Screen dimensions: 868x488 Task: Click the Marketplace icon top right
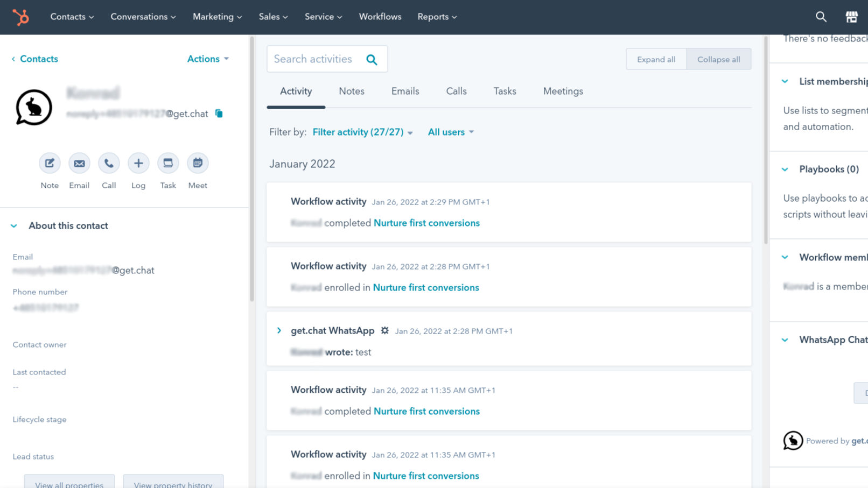point(852,17)
